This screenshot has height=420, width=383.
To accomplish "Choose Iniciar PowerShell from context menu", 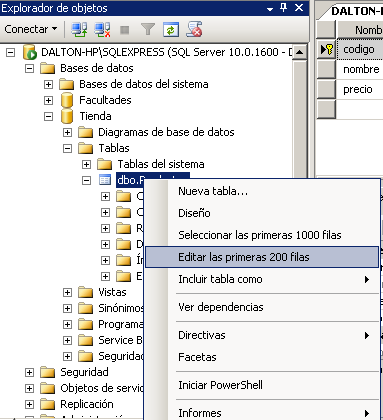I will click(x=262, y=385).
